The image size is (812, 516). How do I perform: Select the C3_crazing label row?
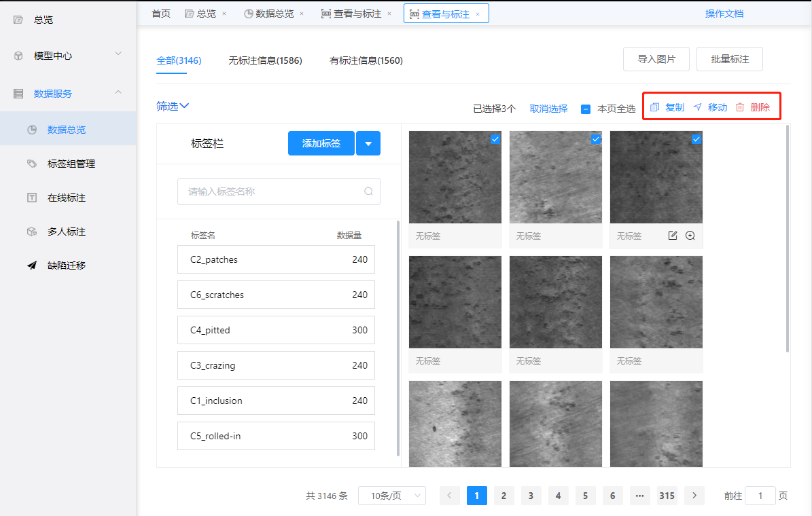click(x=276, y=365)
